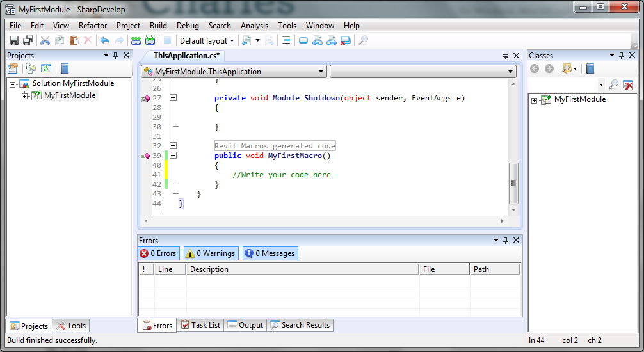Go to previous bookmark icon
644x352 pixels.
click(x=317, y=40)
